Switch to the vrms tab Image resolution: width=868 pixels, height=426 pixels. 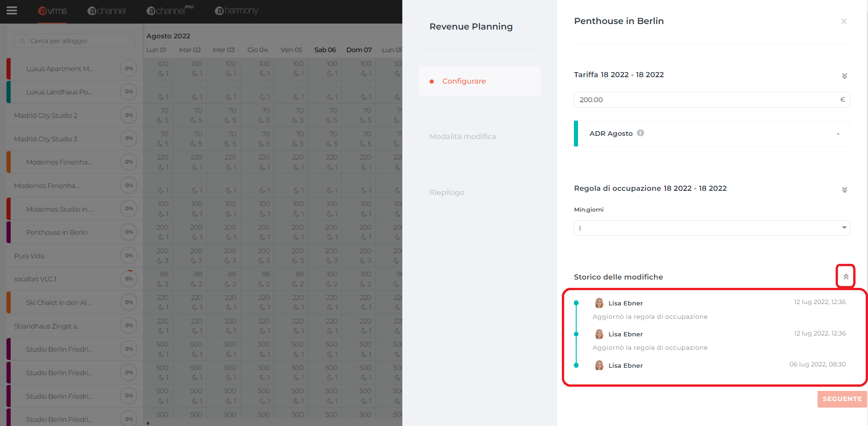coord(52,11)
